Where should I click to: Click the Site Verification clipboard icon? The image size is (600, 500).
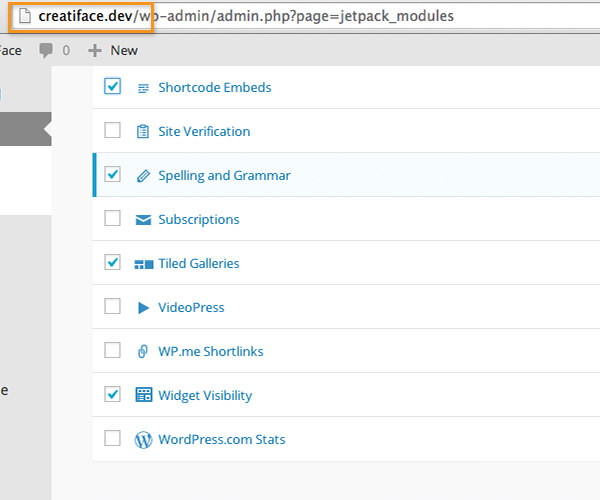tap(143, 132)
